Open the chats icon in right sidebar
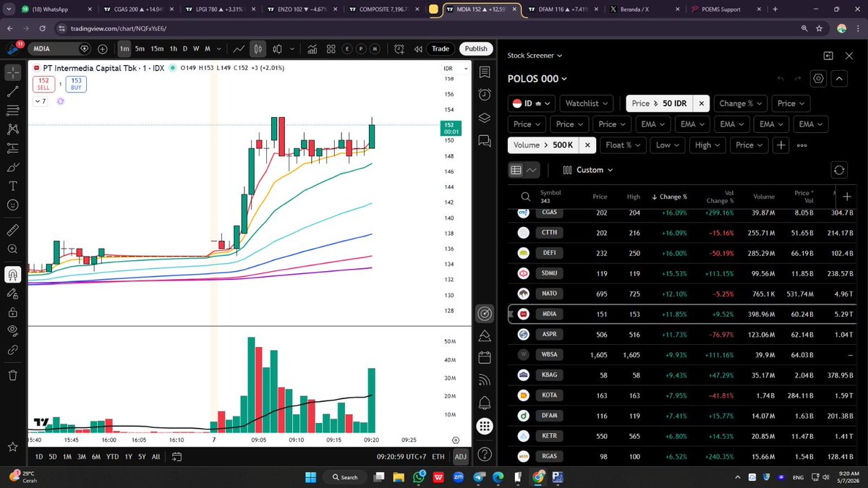Image resolution: width=868 pixels, height=488 pixels. pyautogui.click(x=485, y=142)
